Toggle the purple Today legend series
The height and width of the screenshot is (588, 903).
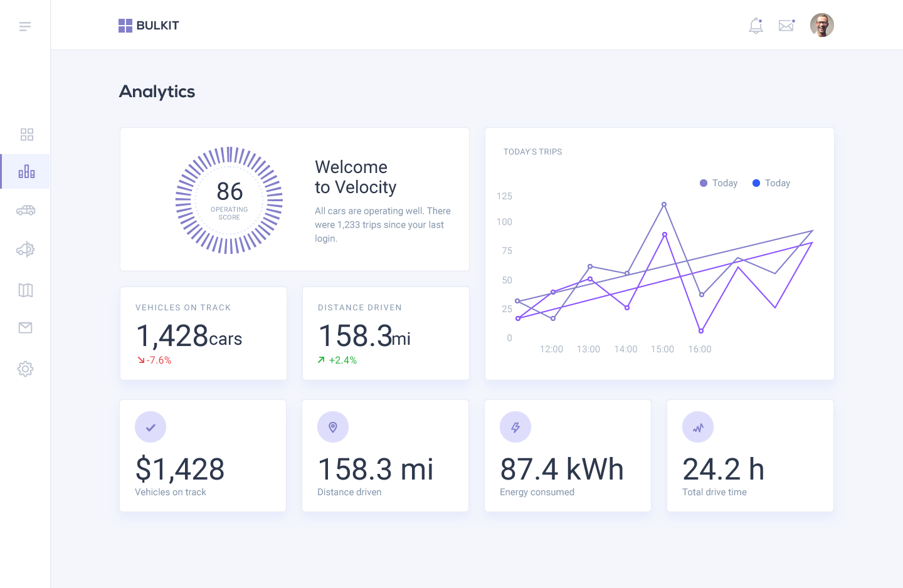point(719,183)
